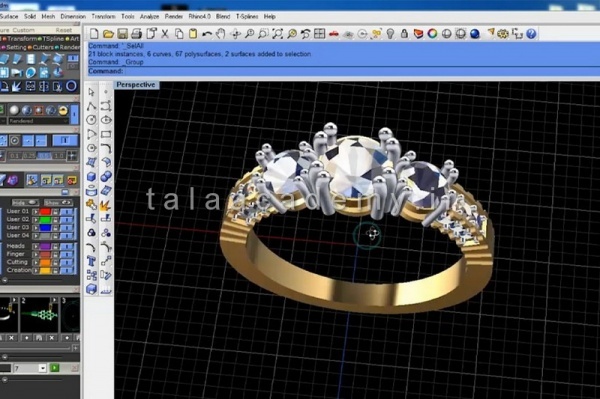This screenshot has width=600, height=399.
Task: Click the Save floppy disk icon
Action: tap(122, 34)
